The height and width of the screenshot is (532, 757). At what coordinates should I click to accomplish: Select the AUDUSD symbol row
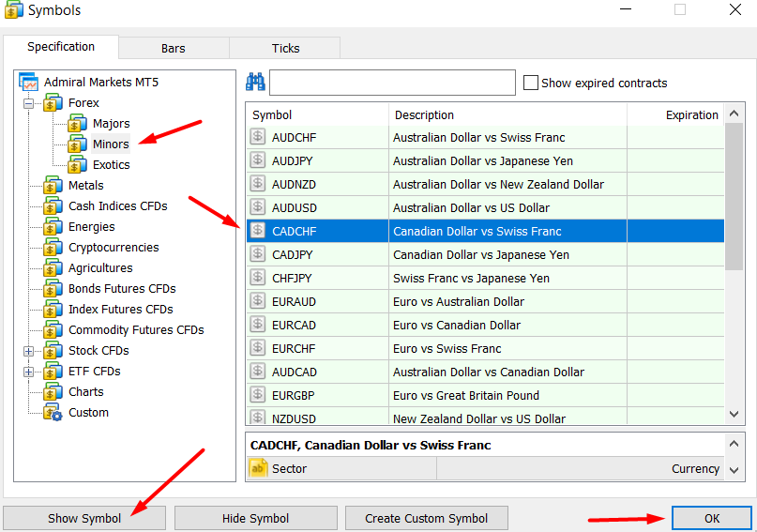click(x=485, y=207)
